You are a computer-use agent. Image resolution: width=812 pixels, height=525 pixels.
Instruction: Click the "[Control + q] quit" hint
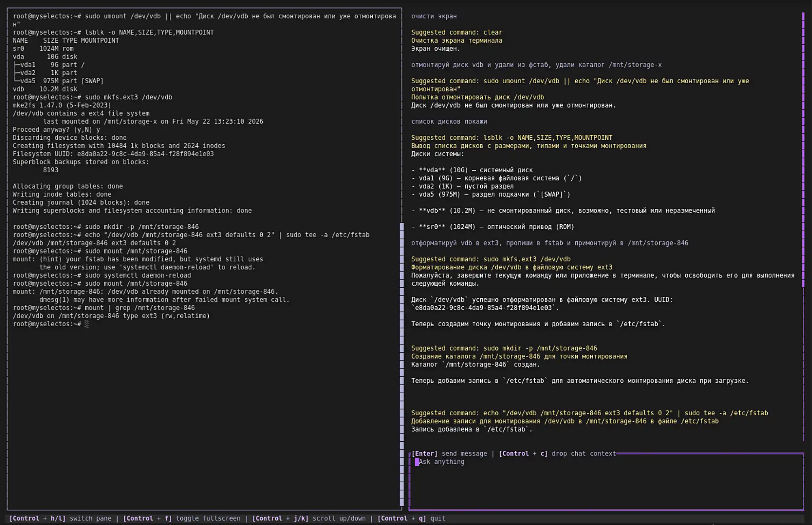pos(411,518)
